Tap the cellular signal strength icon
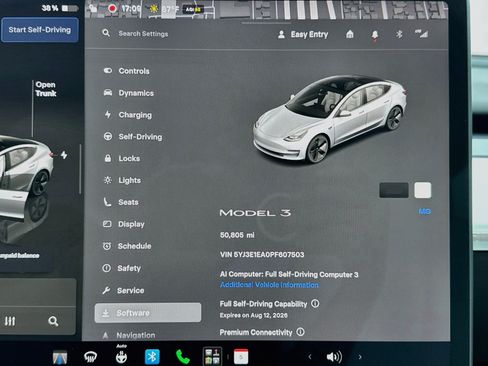 (x=421, y=34)
